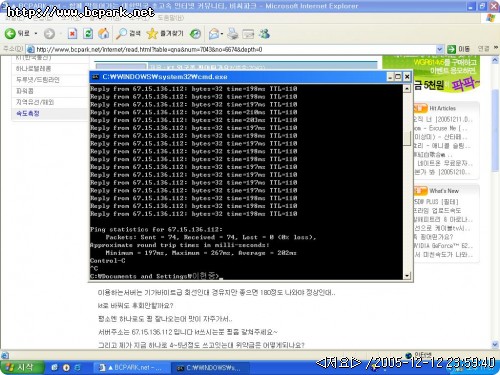500x375 pixels.
Task: Click the page icon inside the address bar
Action: [31, 49]
